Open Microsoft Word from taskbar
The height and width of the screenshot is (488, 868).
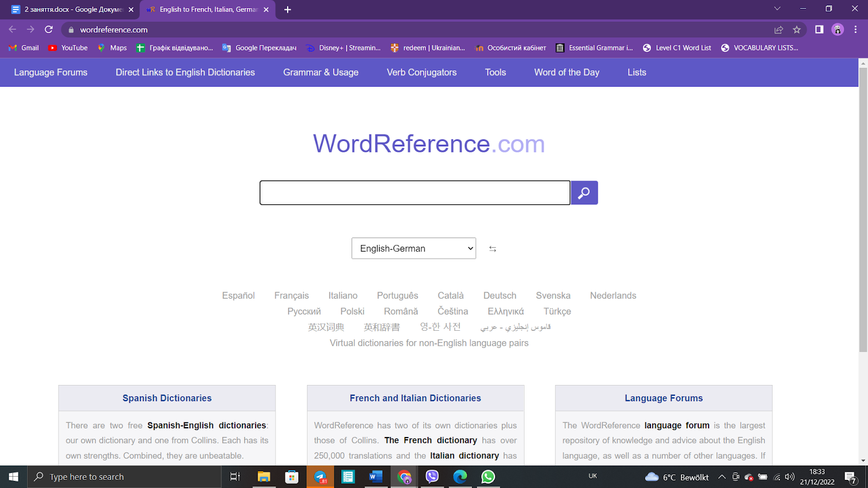[376, 477]
